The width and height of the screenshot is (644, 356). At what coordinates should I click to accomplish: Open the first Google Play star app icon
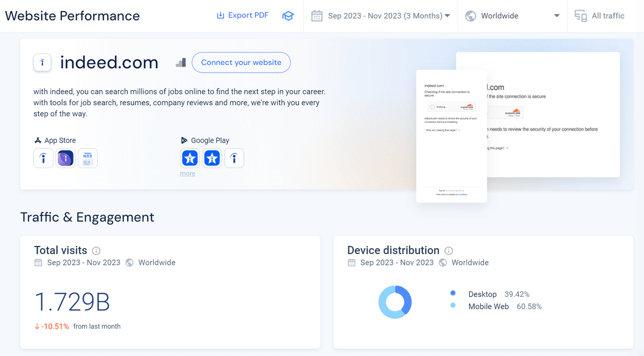pos(190,158)
